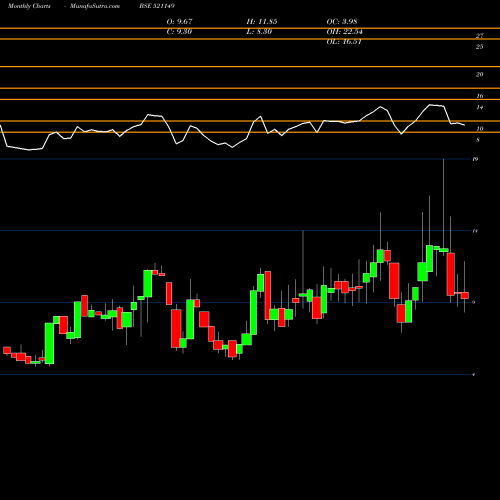Screen dimensions: 500x500
Task: Click the low value 'L: 8.30'
Action: click(259, 32)
